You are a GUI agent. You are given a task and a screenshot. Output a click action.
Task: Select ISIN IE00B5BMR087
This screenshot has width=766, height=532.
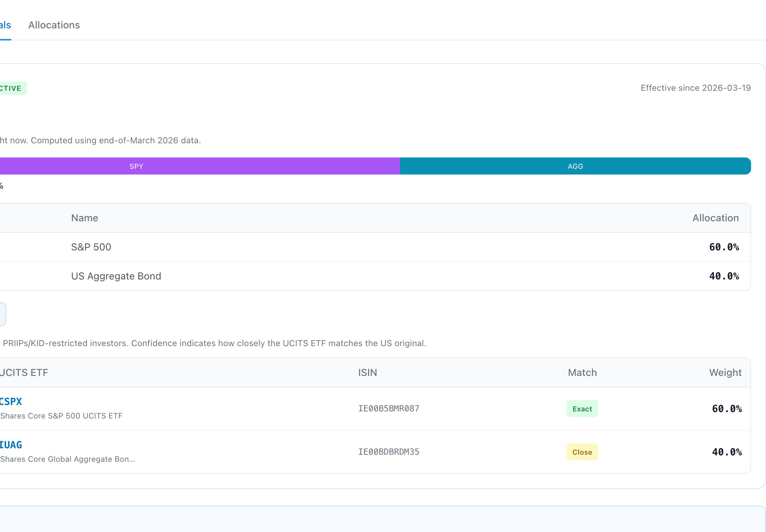point(389,409)
